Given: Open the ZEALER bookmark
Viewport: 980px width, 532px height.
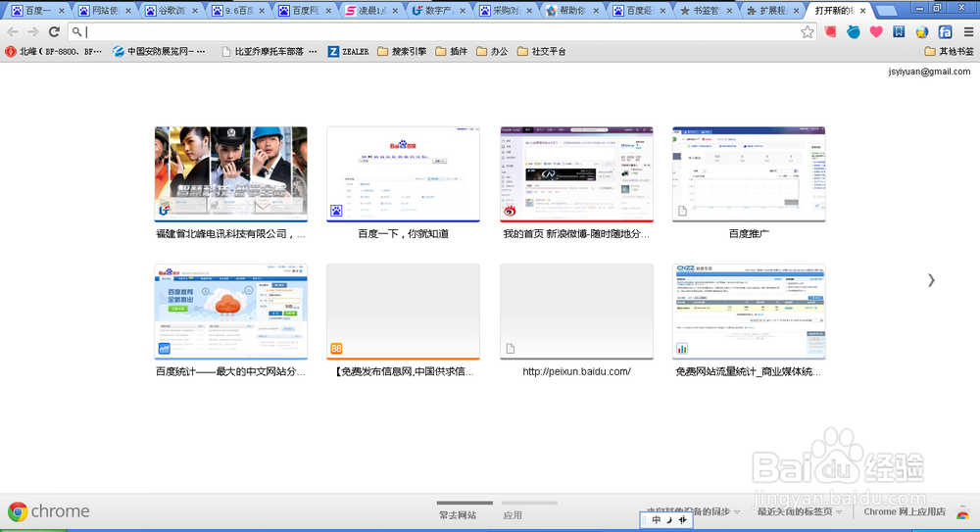Looking at the screenshot, I should (348, 51).
